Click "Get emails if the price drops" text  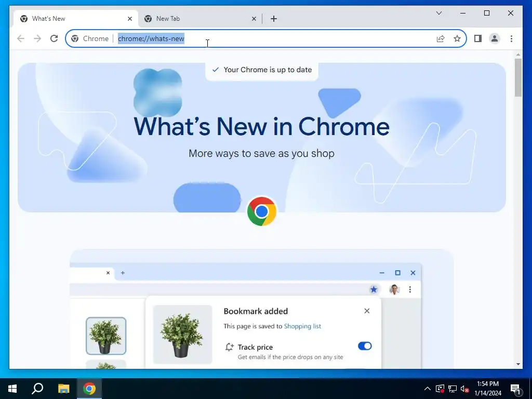tap(290, 357)
